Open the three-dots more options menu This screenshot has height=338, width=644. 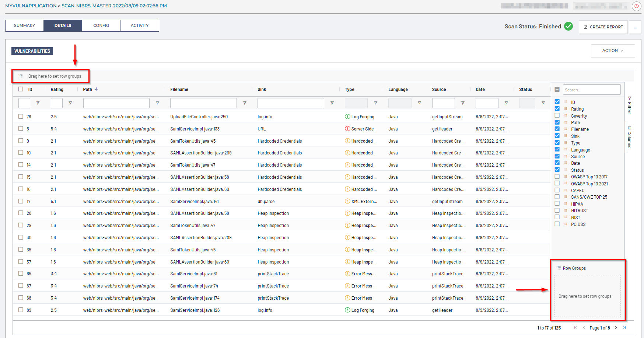coord(635,27)
